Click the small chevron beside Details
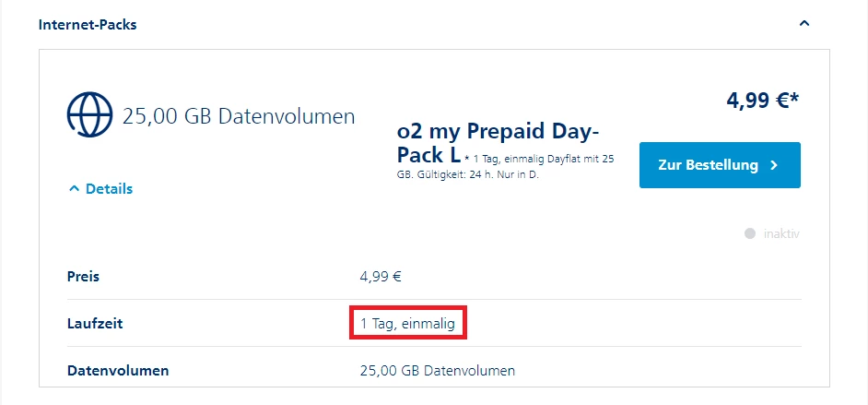Viewport: 868px width, 405px height. tap(74, 188)
